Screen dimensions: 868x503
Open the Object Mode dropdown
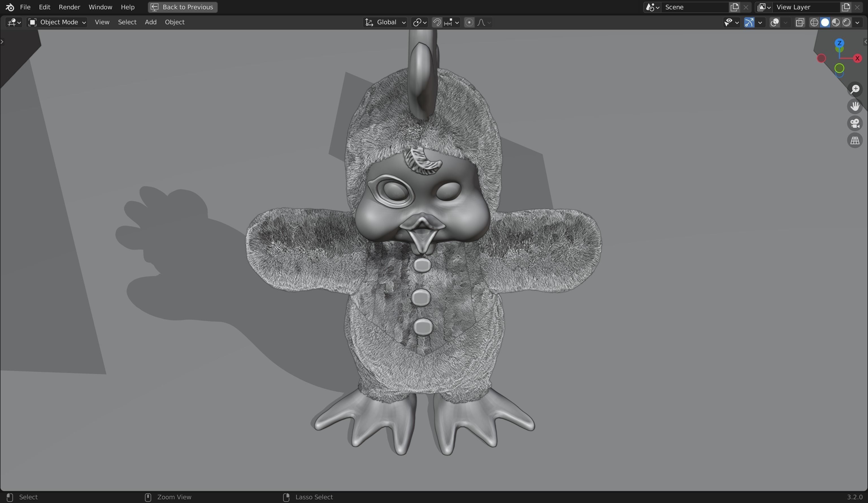(57, 22)
